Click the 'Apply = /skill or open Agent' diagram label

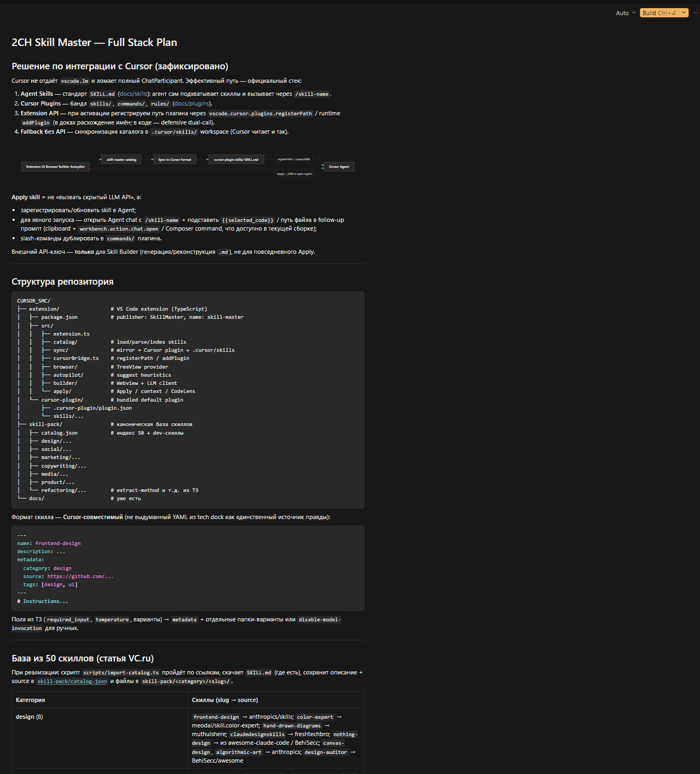[x=294, y=174]
